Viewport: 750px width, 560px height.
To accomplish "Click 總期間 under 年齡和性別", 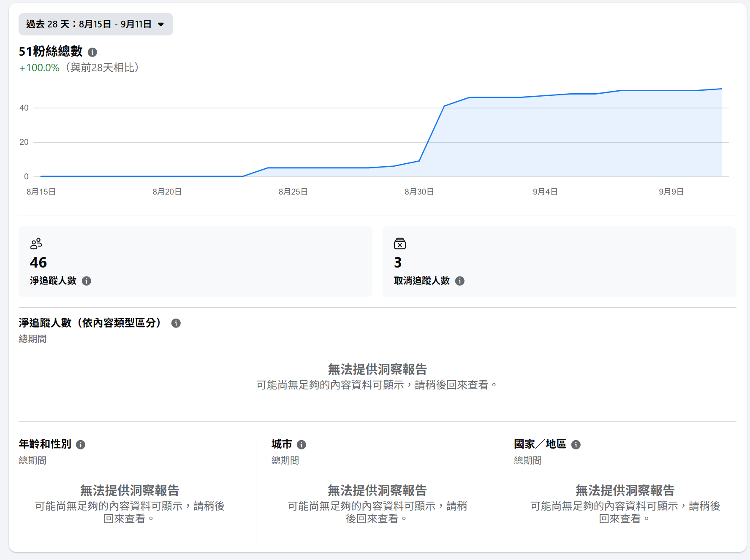I will point(33,460).
